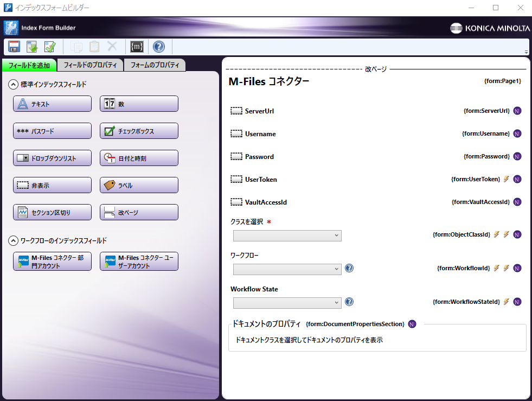Image resolution: width=532 pixels, height=401 pixels.
Task: Click the {form:Page1} variable text
Action: coord(503,81)
